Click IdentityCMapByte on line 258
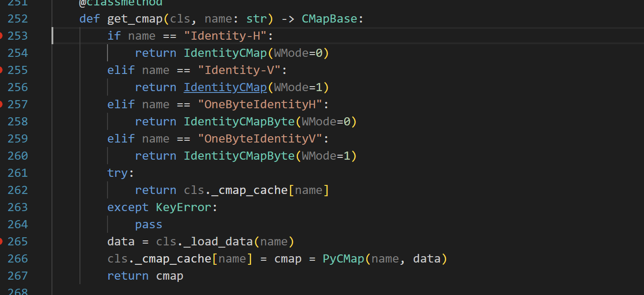Image resolution: width=644 pixels, height=295 pixels. (239, 122)
